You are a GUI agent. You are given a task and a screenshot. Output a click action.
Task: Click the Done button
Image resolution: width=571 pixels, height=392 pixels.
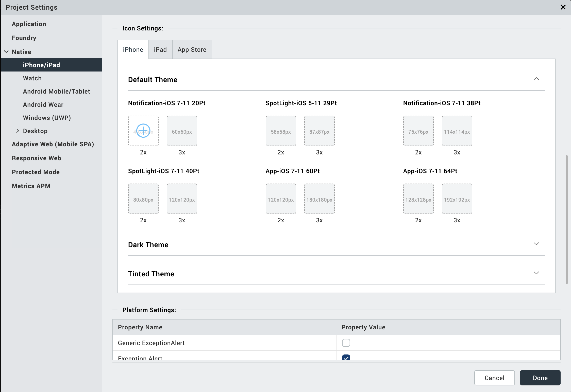point(540,378)
